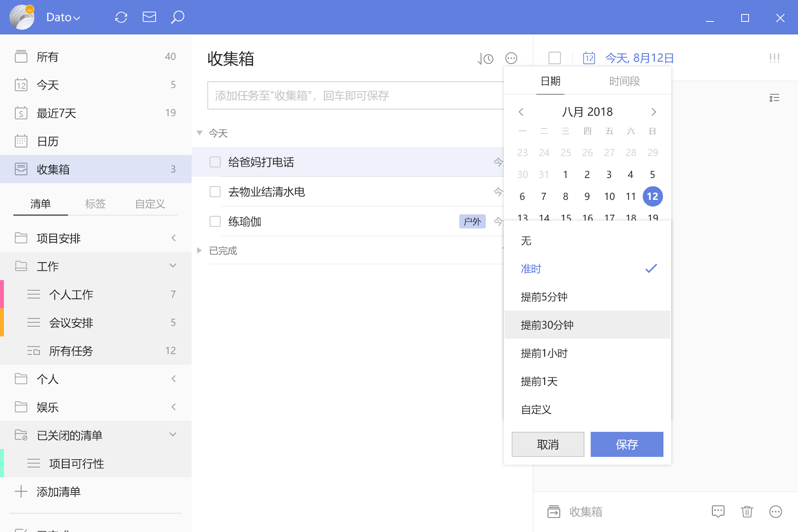Open the 最近7天 list

96,113
